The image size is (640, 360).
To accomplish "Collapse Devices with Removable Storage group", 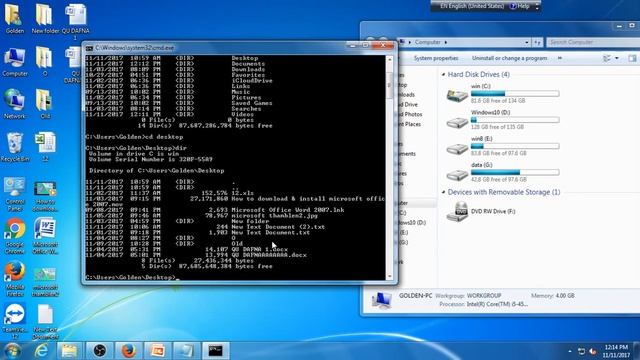I will [443, 192].
